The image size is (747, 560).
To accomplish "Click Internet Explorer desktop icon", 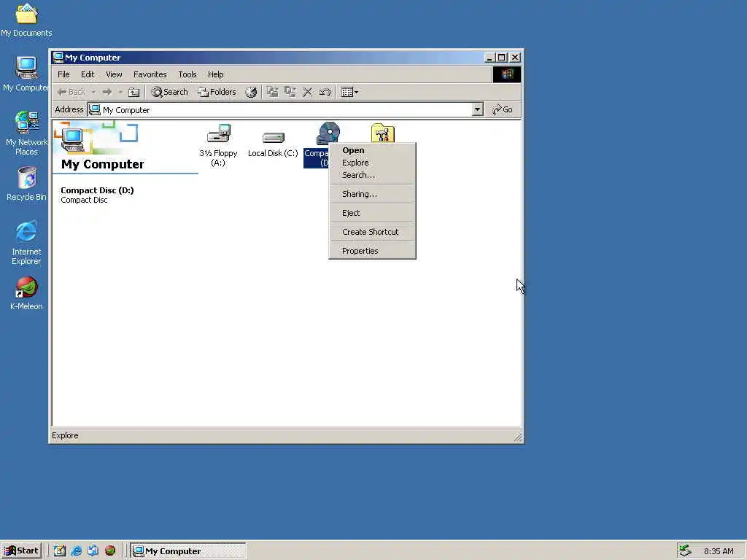I will coord(26,243).
